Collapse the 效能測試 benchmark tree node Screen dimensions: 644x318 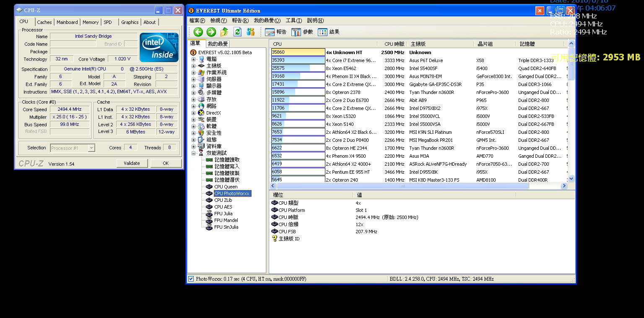click(x=194, y=153)
